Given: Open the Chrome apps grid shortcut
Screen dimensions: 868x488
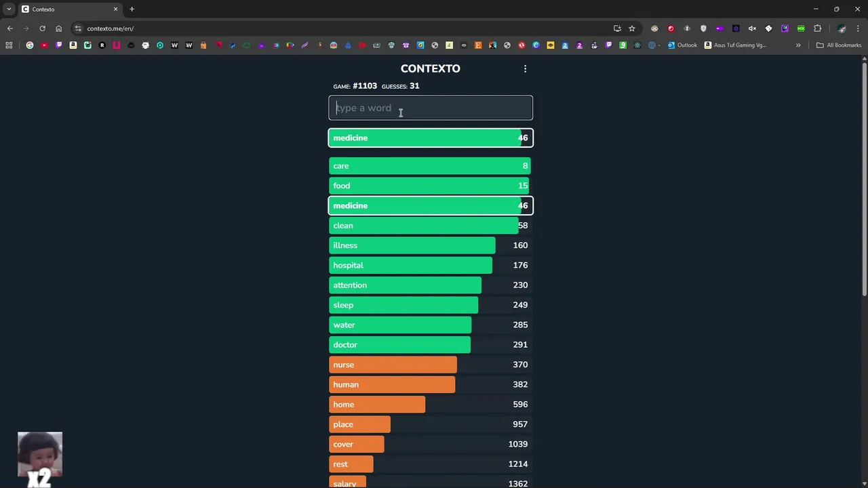Looking at the screenshot, I should [x=9, y=45].
